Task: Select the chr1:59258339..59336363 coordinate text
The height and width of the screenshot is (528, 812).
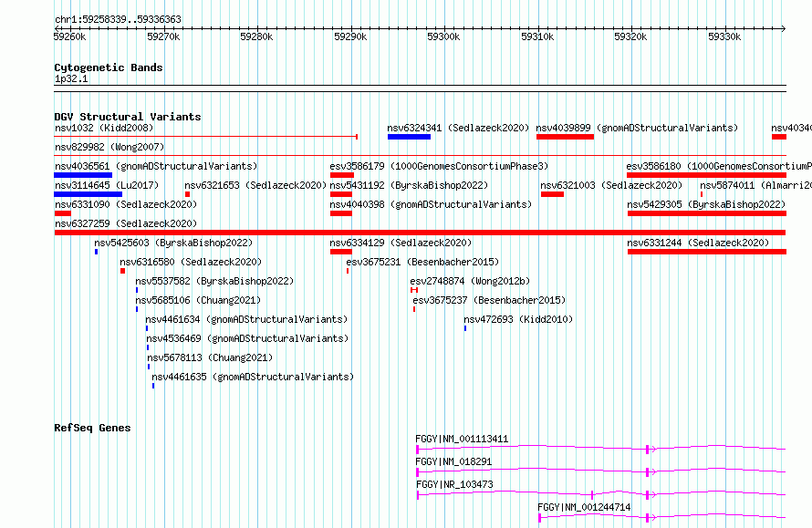Action: 118,20
